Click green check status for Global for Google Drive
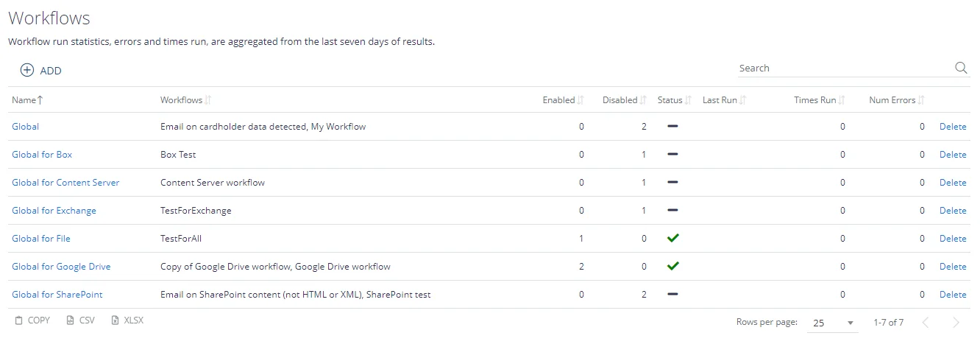This screenshot has height=347, width=980. coord(672,266)
